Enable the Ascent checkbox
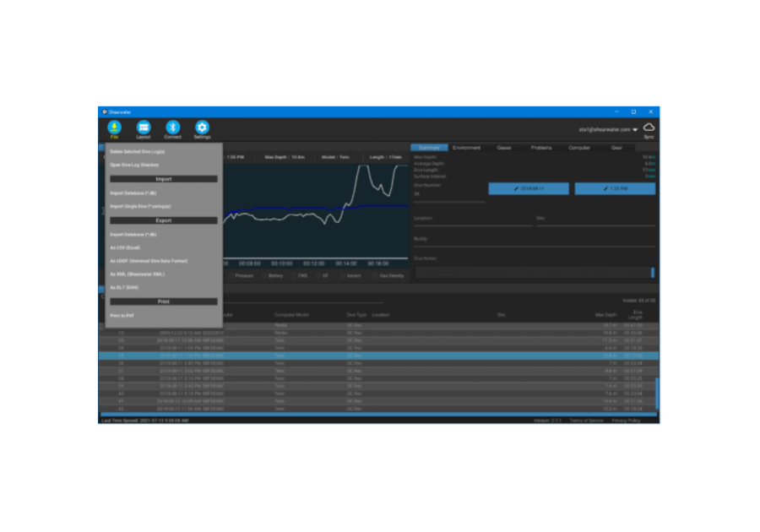Image resolution: width=760 pixels, height=532 pixels. coord(344,275)
